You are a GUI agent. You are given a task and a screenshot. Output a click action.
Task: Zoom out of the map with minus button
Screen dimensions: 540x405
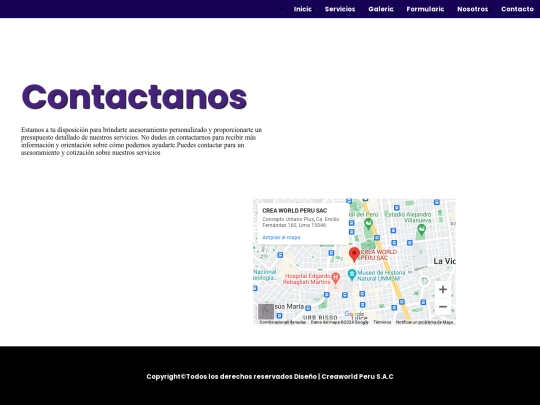[x=443, y=307]
